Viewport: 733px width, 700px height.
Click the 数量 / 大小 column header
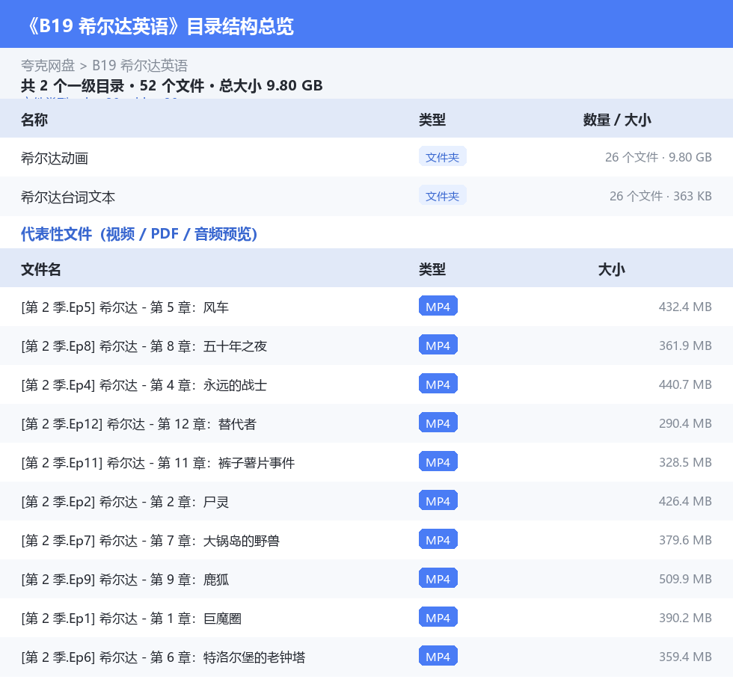tap(616, 120)
